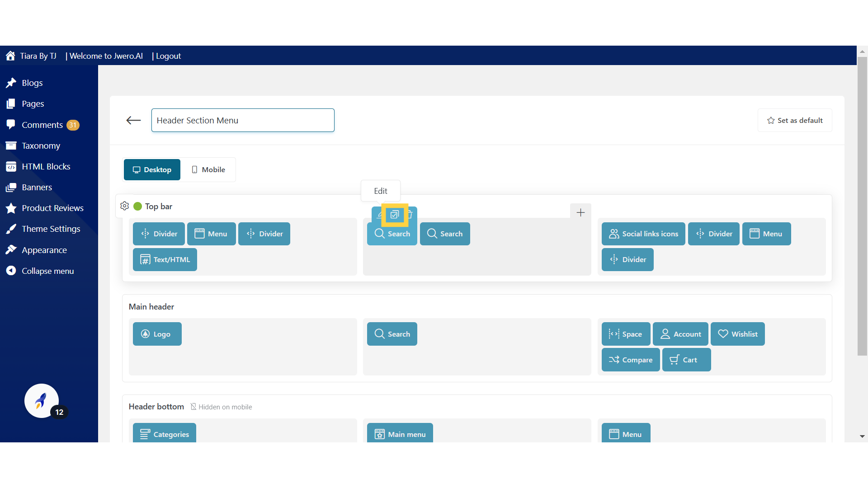Open the Top bar settings gear

pos(125,206)
